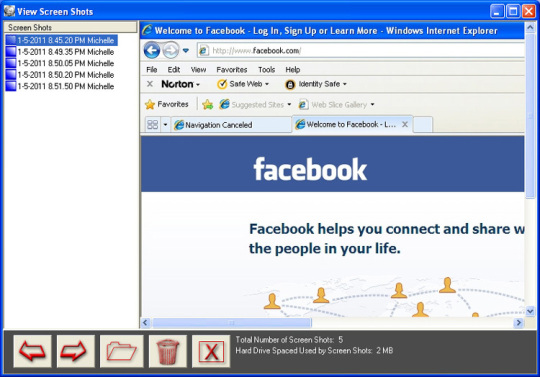Open the View menu in Internet Explorer

[x=198, y=70]
